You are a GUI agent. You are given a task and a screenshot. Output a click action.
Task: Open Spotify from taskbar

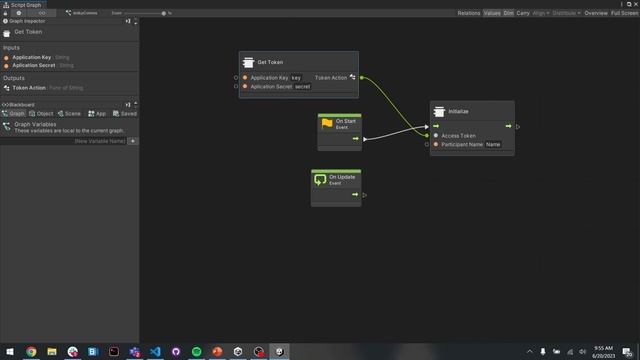[196, 351]
